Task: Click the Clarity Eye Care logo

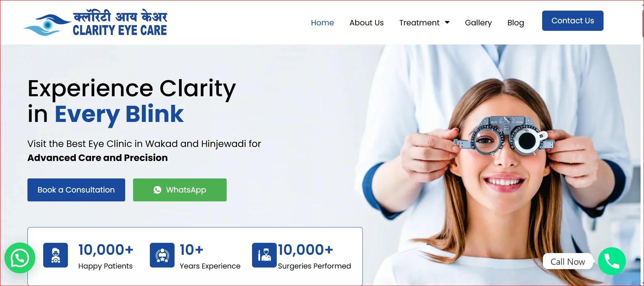Action: (95, 23)
